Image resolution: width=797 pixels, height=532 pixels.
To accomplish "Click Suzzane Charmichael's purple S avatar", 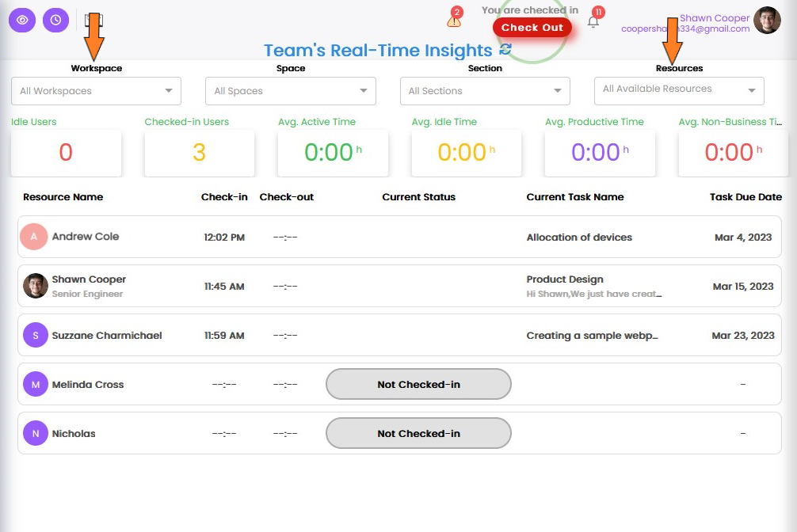I will pos(35,335).
